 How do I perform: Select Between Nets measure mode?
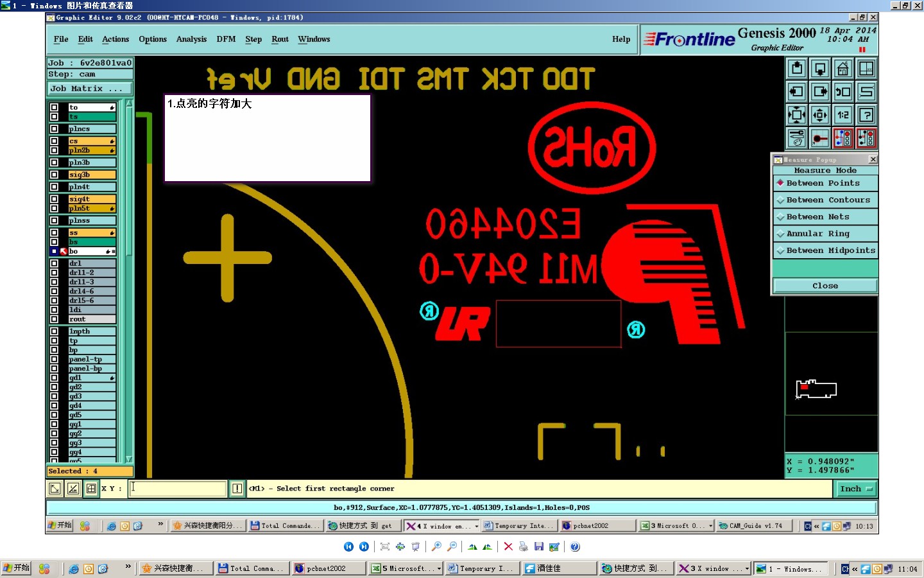(825, 216)
